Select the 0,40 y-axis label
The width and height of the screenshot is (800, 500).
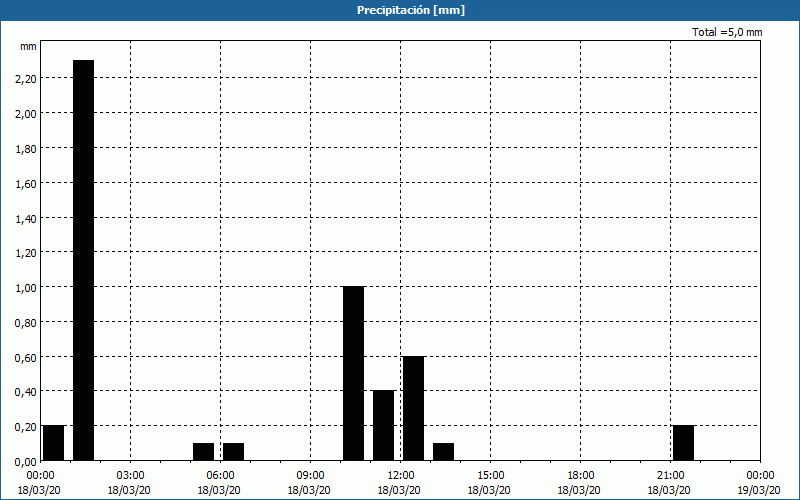click(26, 392)
